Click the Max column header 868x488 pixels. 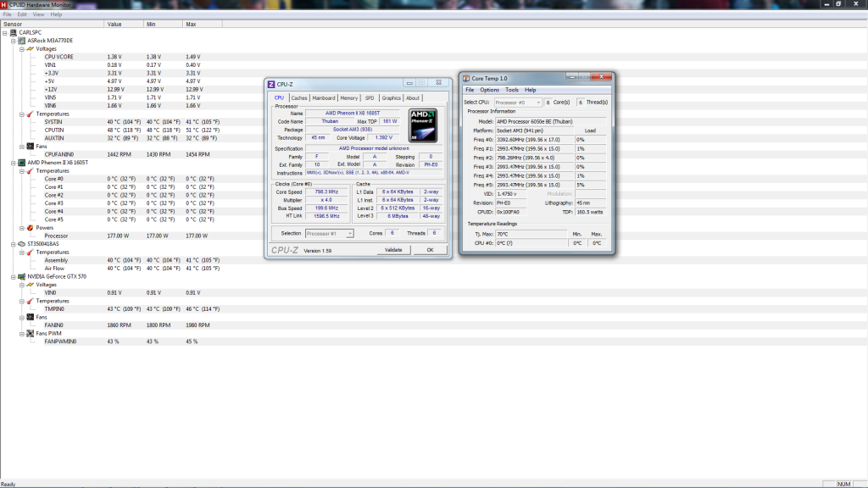[x=202, y=25]
